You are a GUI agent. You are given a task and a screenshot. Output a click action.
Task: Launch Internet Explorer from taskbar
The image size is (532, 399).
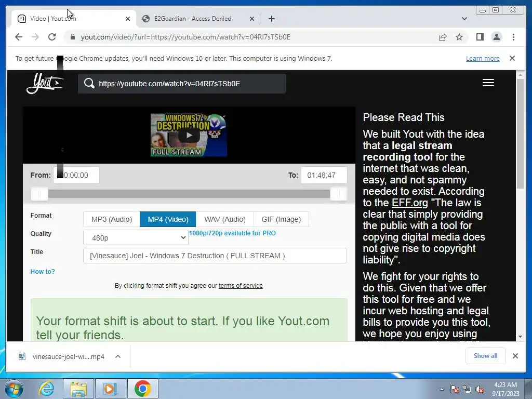click(x=46, y=389)
